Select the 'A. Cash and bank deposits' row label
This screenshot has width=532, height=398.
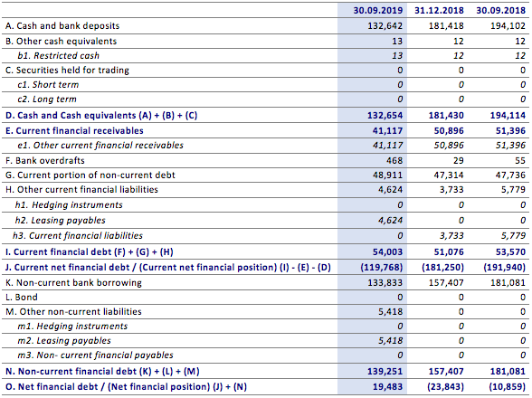62,26
